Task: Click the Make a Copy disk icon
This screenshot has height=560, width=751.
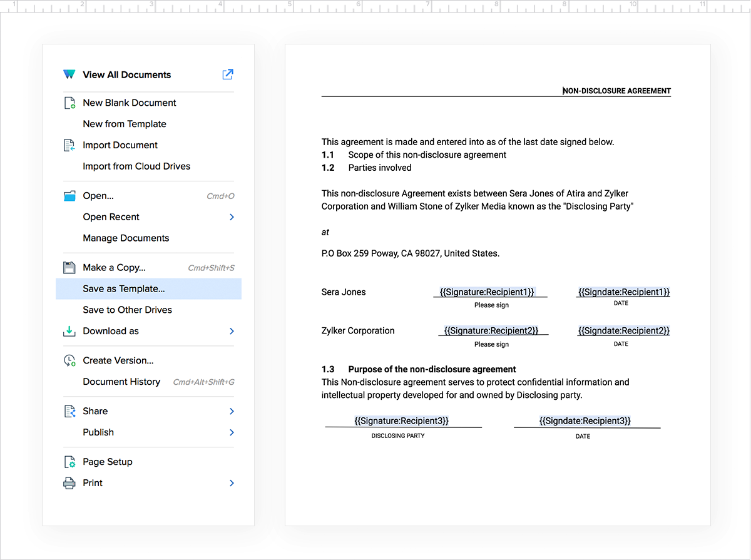Action: coord(69,268)
